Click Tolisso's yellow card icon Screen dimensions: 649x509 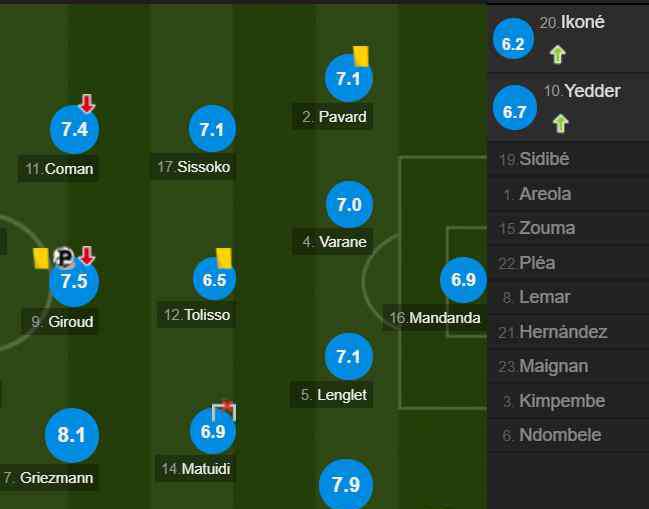point(224,258)
